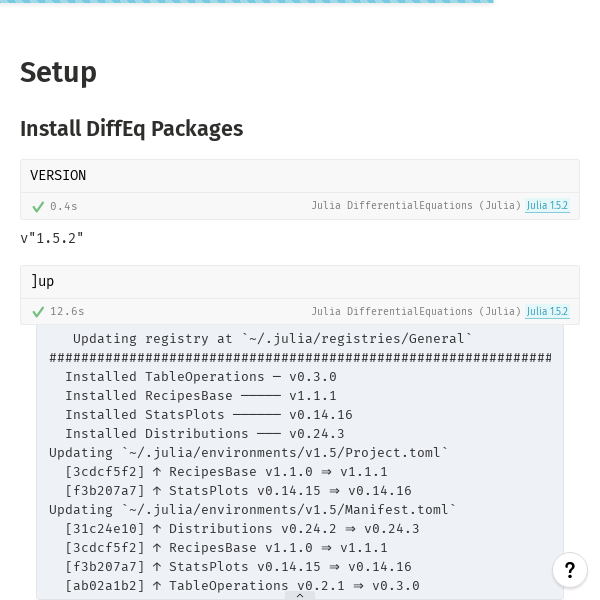Click the striped progress bar at top
Screen dimensions: 600x600
click(247, 2)
